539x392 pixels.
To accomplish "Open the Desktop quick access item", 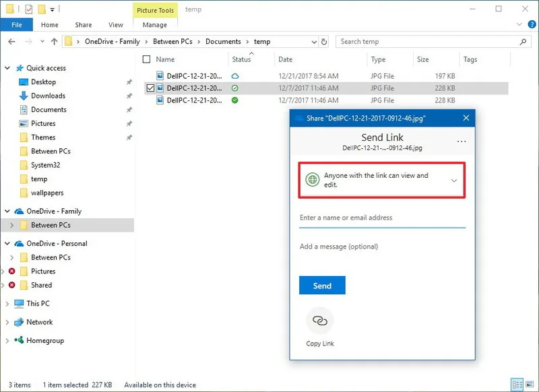I will [43, 81].
